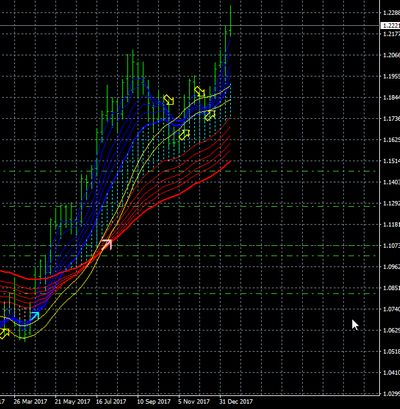This screenshot has height=409, width=400.
Task: Click the white horizontal current-price line
Action: pos(190,25)
